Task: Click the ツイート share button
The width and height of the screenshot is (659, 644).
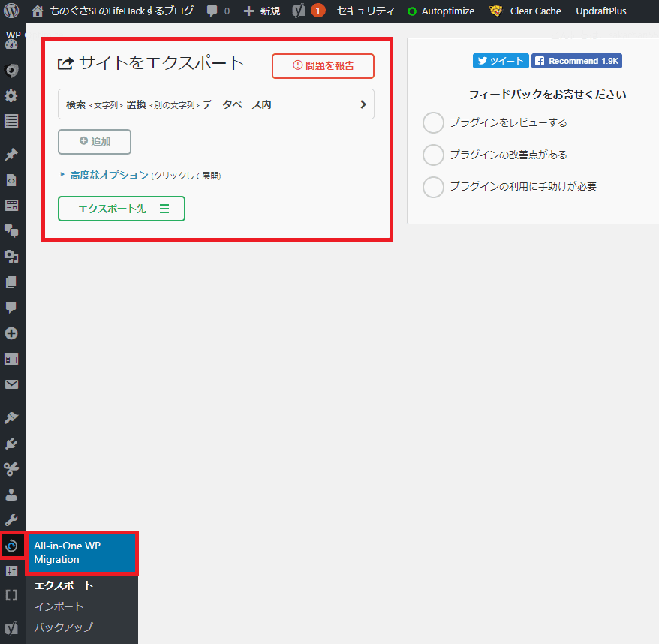Action: coord(500,61)
